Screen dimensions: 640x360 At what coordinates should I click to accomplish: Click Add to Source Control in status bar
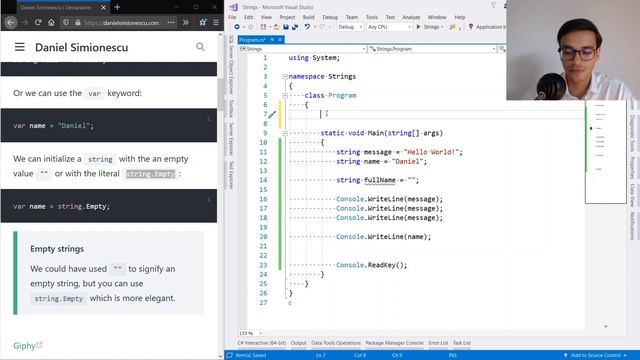[x=596, y=356]
